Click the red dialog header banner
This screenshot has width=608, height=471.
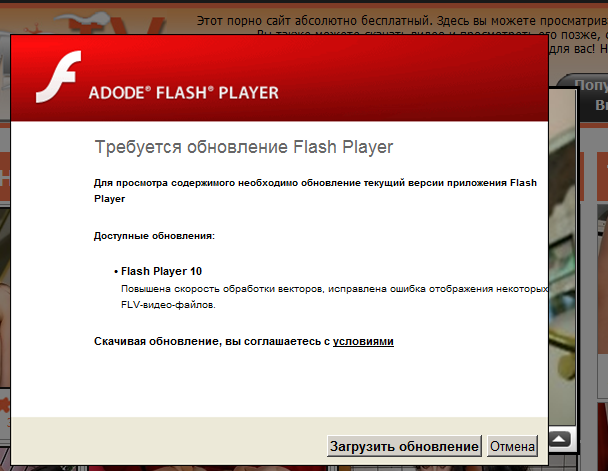pyautogui.click(x=279, y=78)
